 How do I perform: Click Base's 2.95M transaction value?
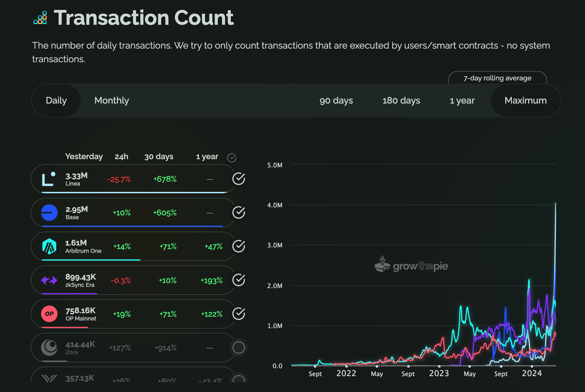(x=77, y=210)
